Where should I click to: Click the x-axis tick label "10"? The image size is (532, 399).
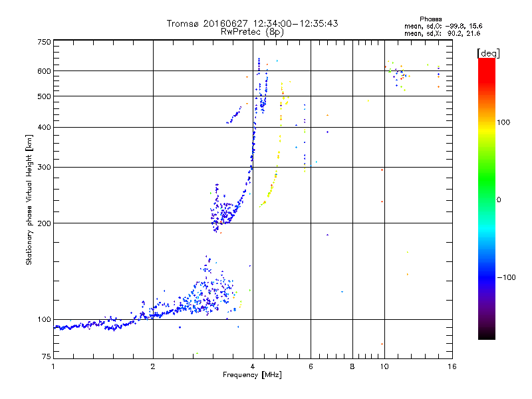(x=384, y=366)
